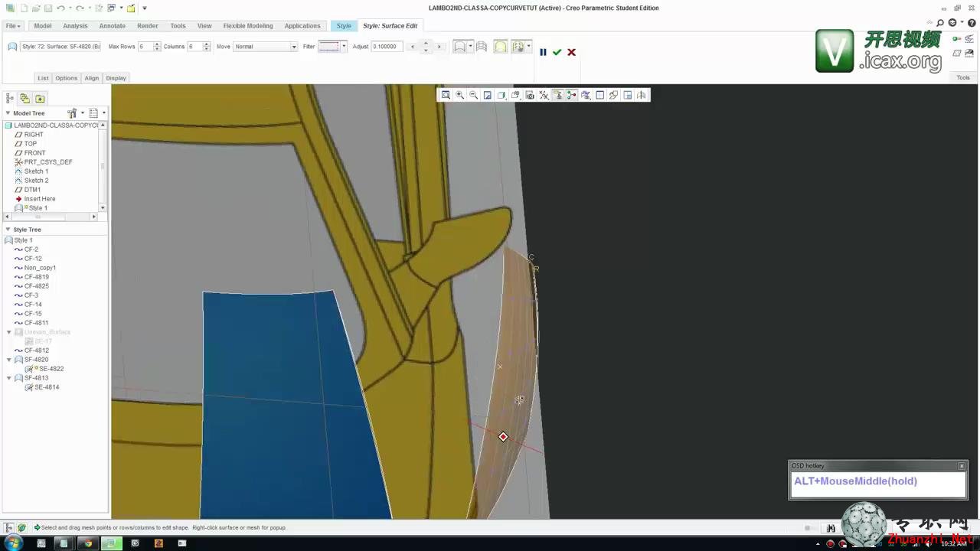Open the Options panel button
The width and height of the screenshot is (980, 551).
66,78
